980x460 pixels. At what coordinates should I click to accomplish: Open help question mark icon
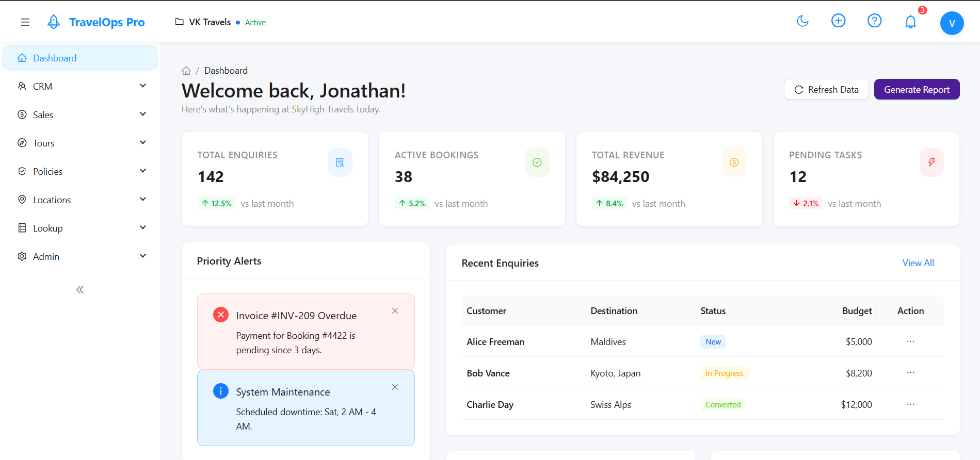[874, 21]
